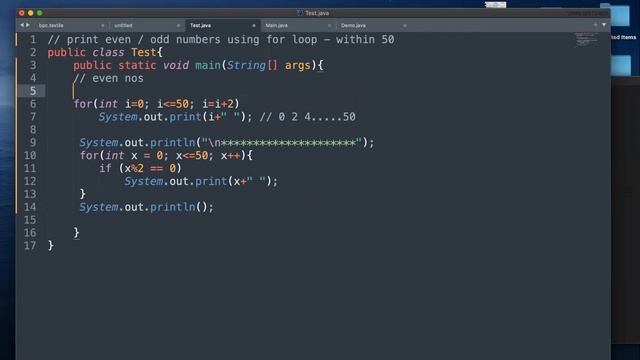The width and height of the screenshot is (640, 360).
Task: Close the Test.java tab
Action: tap(254, 25)
